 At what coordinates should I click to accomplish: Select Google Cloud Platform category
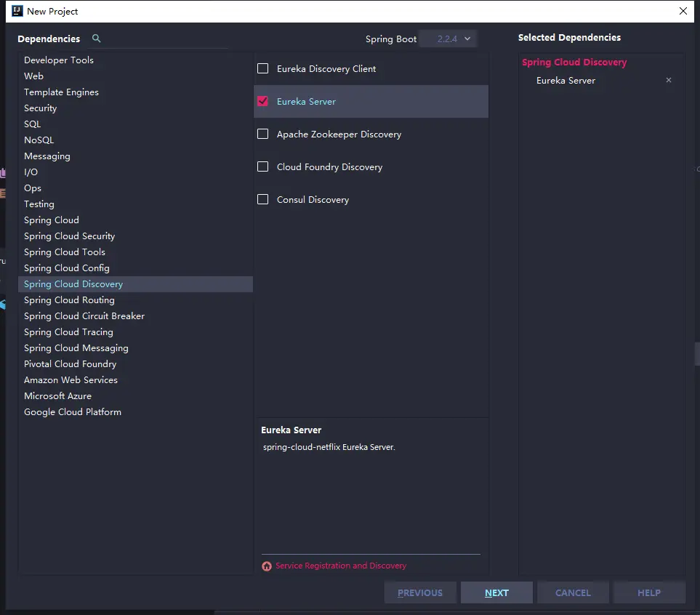pos(136,412)
